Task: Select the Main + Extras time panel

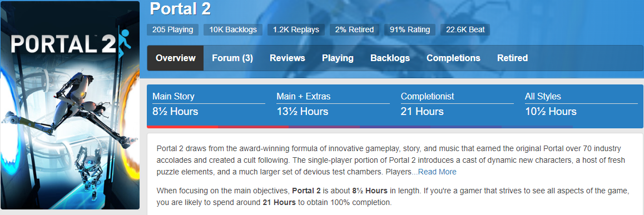Action: tap(333, 104)
